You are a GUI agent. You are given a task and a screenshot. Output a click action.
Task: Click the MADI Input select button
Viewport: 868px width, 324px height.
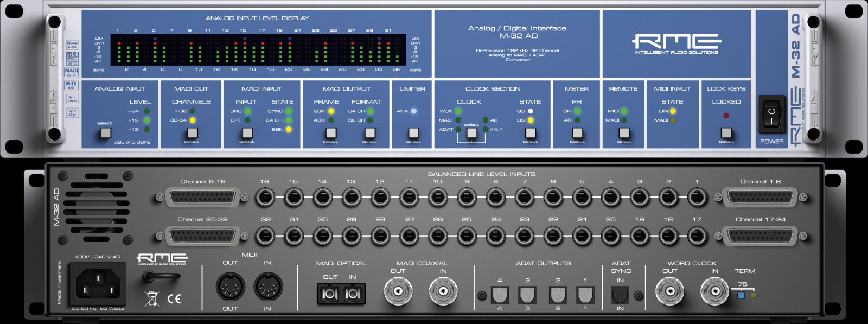[247, 132]
